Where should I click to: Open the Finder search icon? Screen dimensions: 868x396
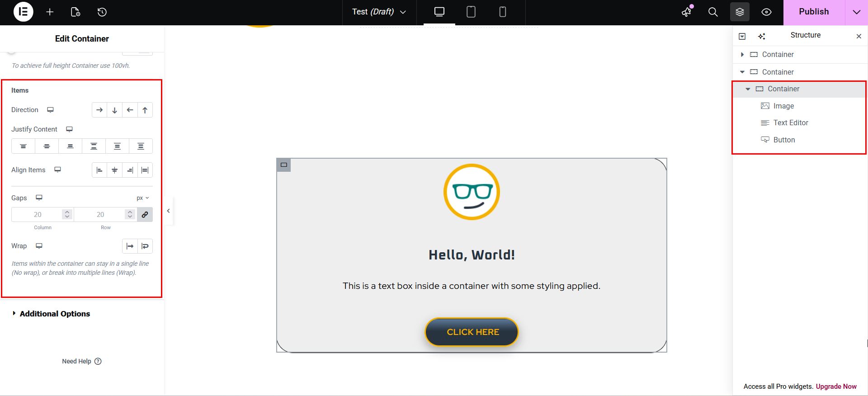click(713, 12)
